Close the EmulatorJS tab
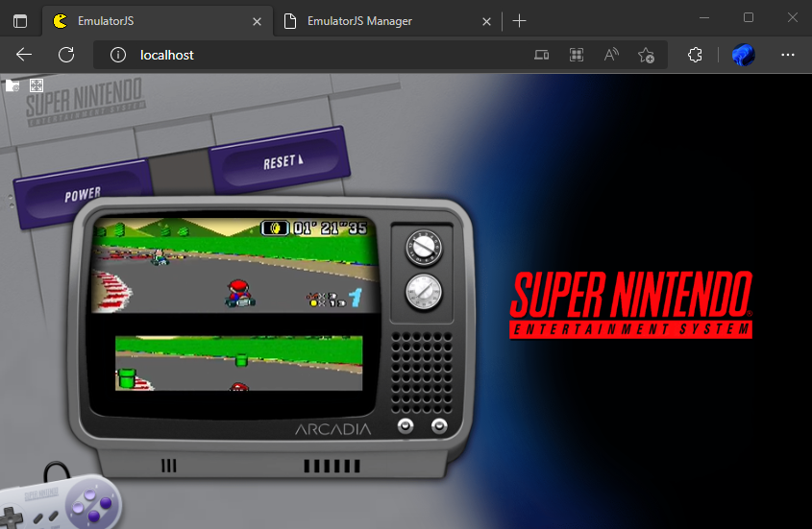Image resolution: width=812 pixels, height=529 pixels. pyautogui.click(x=257, y=21)
